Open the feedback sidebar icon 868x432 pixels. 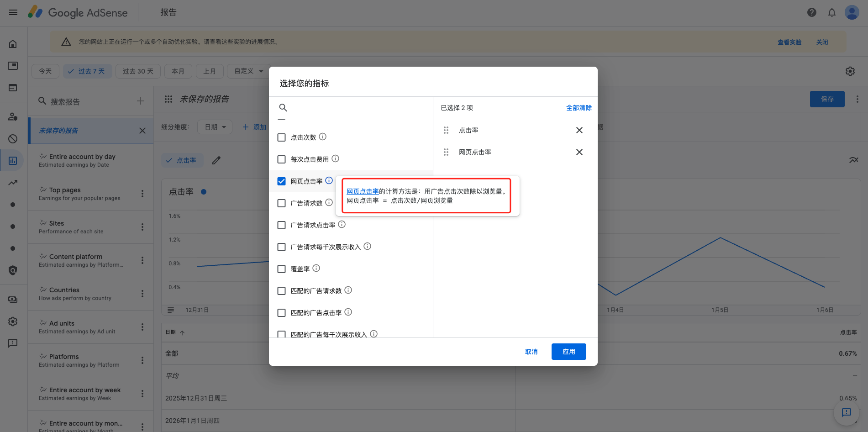13,343
